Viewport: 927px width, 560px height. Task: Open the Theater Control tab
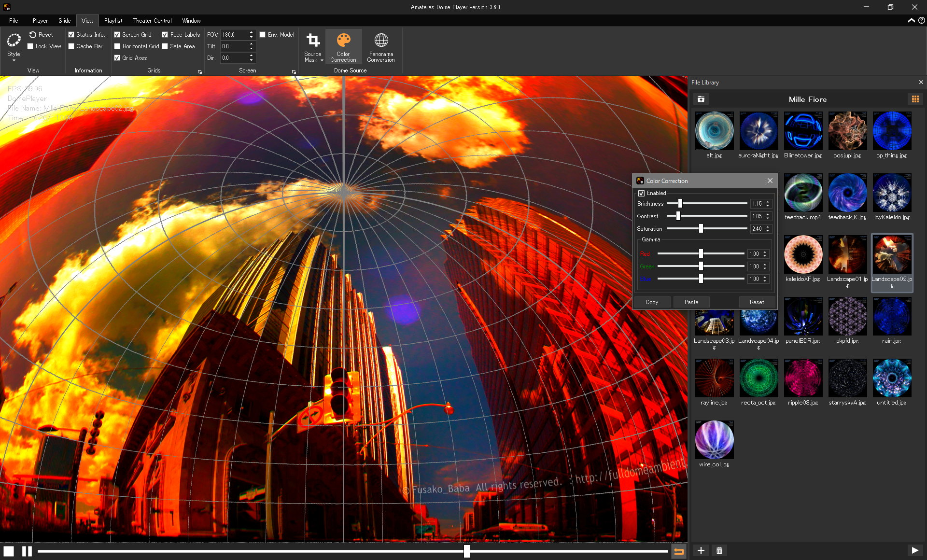tap(152, 21)
